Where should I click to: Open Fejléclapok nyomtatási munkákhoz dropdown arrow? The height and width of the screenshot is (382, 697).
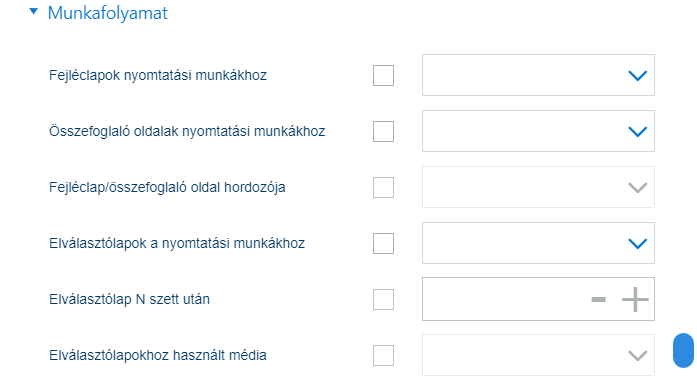coord(637,76)
